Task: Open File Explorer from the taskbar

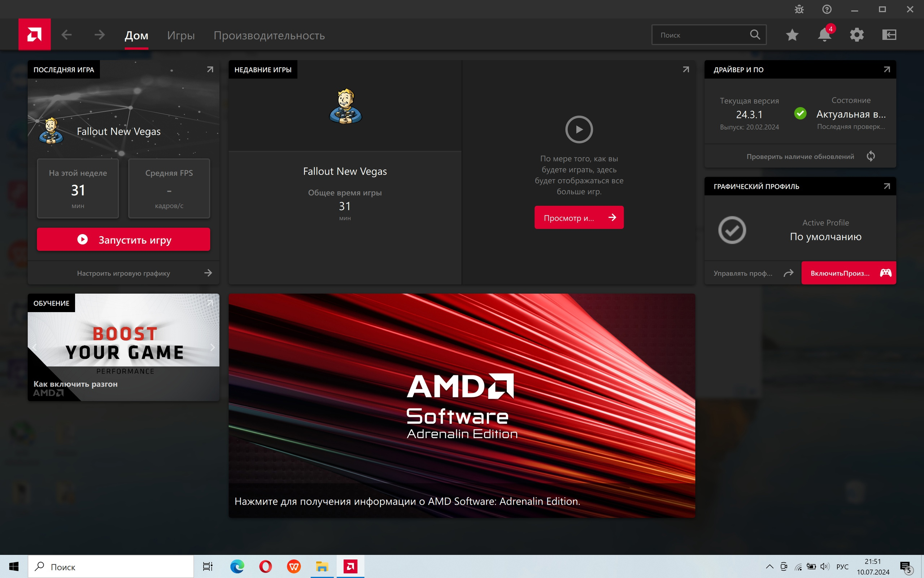Action: (322, 566)
